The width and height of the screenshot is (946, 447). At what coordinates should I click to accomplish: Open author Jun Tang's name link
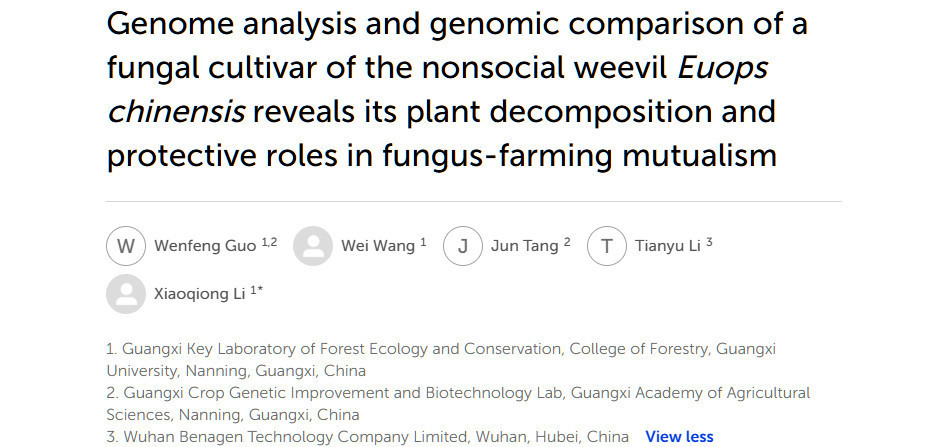524,246
